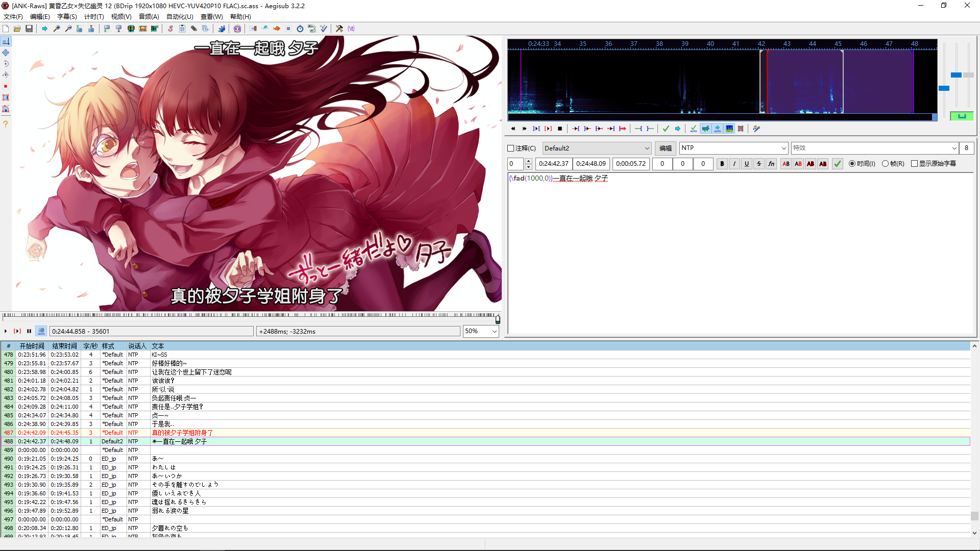
Task: Toggle bold B formatting button
Action: point(722,164)
